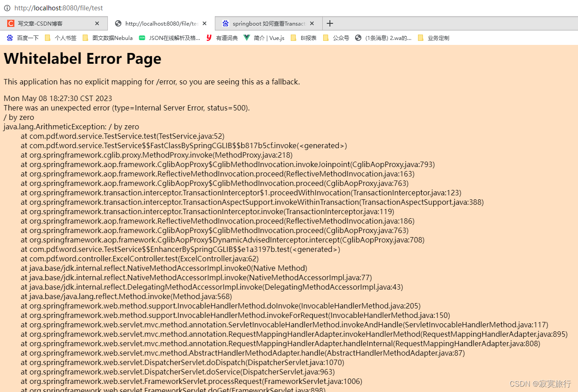Click the Vue.js logo icon in the bookmarks bar
578x392 pixels.
click(247, 38)
